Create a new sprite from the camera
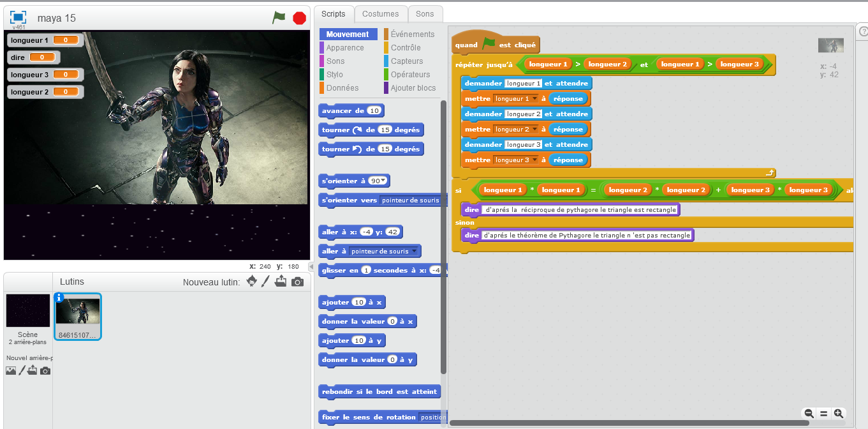The width and height of the screenshot is (868, 429). (297, 282)
